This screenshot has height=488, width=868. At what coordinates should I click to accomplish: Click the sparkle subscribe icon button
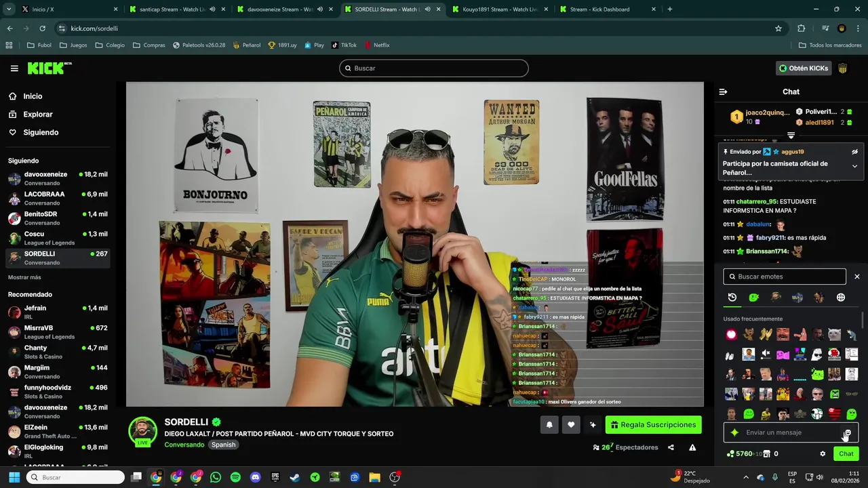593,425
